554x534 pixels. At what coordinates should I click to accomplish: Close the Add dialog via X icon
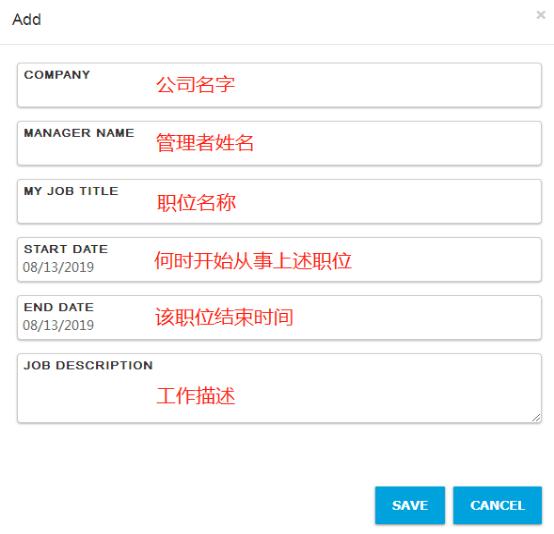[x=541, y=15]
